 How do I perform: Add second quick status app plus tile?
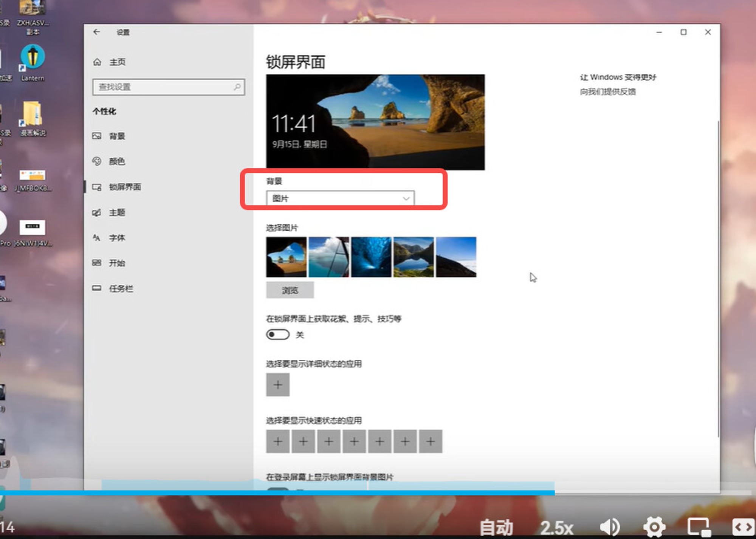pos(303,441)
